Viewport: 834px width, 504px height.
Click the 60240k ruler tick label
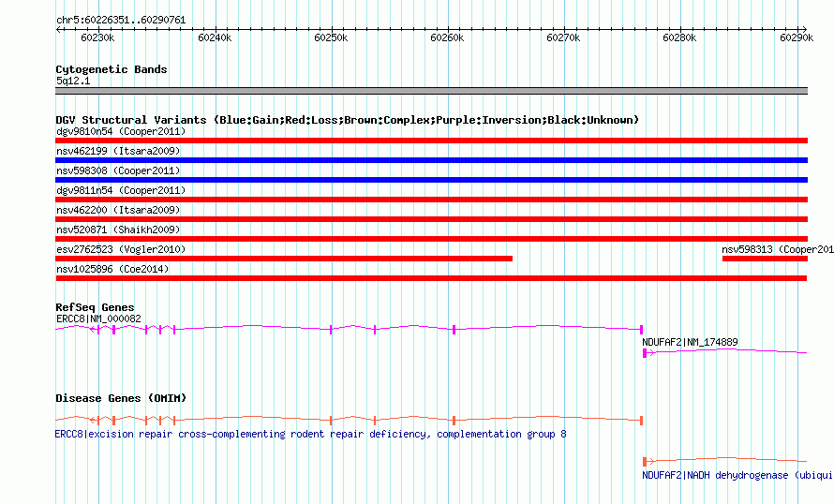(x=215, y=37)
